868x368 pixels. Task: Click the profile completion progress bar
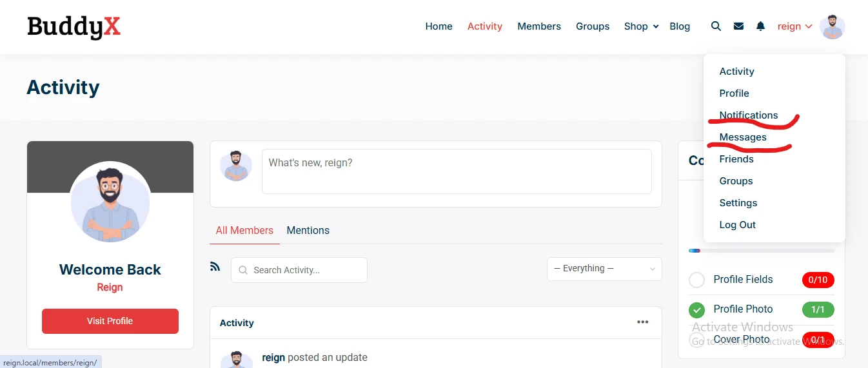(x=762, y=250)
